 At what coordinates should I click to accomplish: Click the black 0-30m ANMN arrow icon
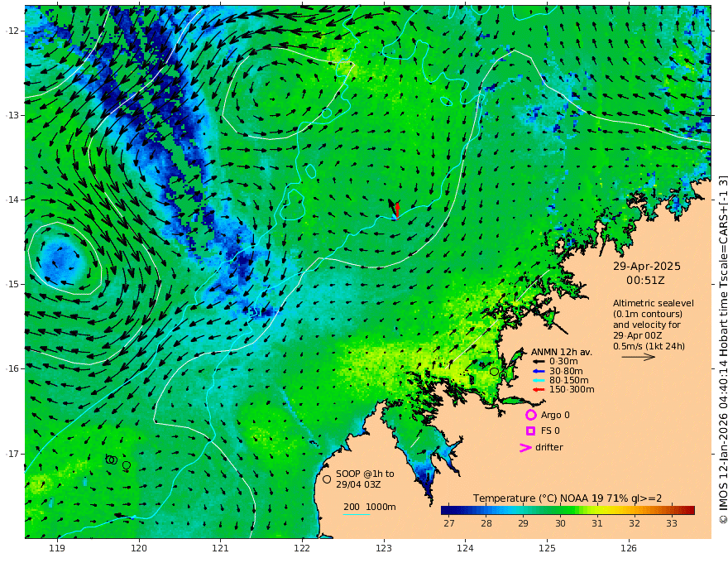coord(539,362)
